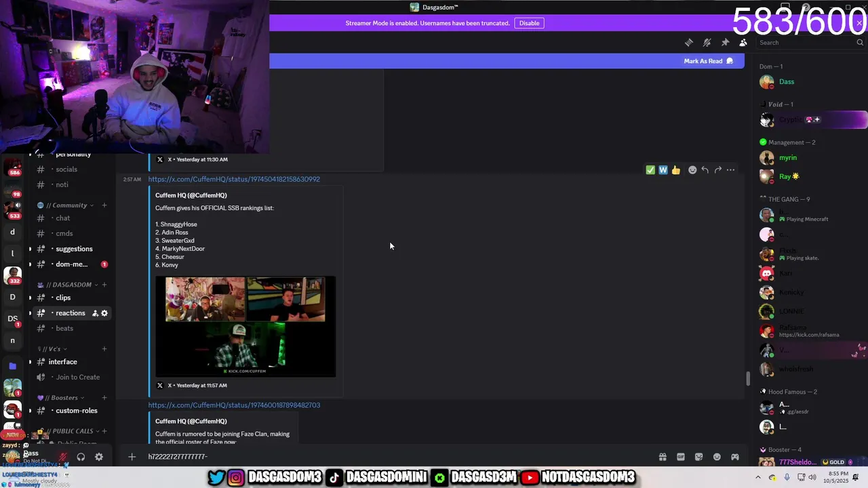Open Add Reaction smiley on message
868x488 pixels.
click(x=692, y=170)
